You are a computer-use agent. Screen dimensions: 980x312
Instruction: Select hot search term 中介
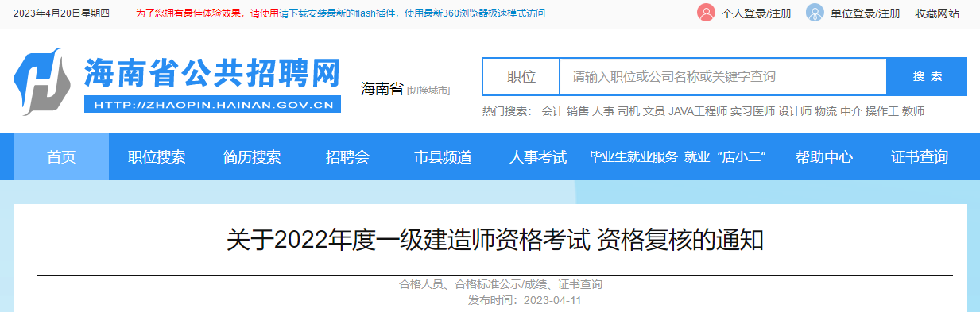click(x=851, y=112)
